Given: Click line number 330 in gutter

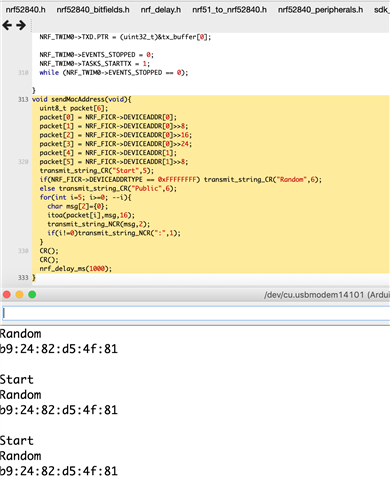Looking at the screenshot, I should click(x=23, y=251).
